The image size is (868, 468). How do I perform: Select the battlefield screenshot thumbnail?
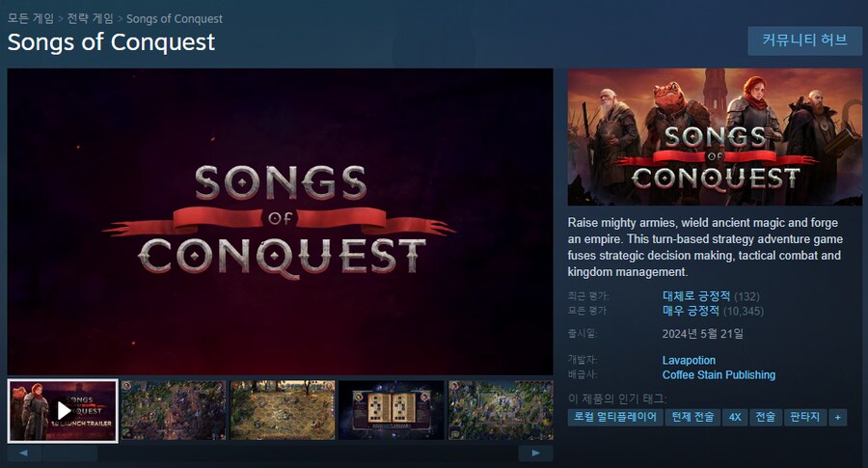(x=283, y=410)
